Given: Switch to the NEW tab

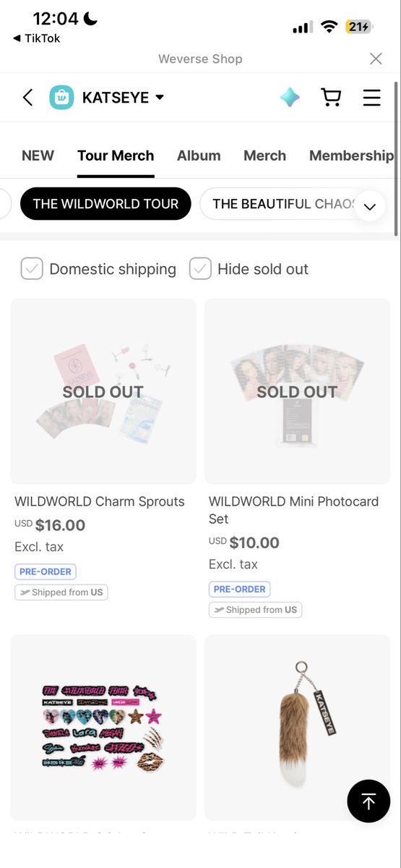Looking at the screenshot, I should click(x=38, y=156).
